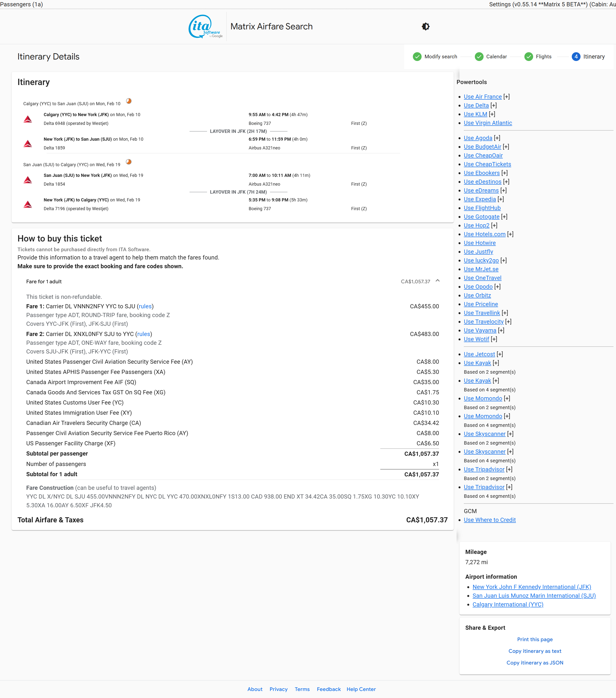Image resolution: width=616 pixels, height=698 pixels.
Task: Expand [+] next to Use Air France
Action: (506, 97)
